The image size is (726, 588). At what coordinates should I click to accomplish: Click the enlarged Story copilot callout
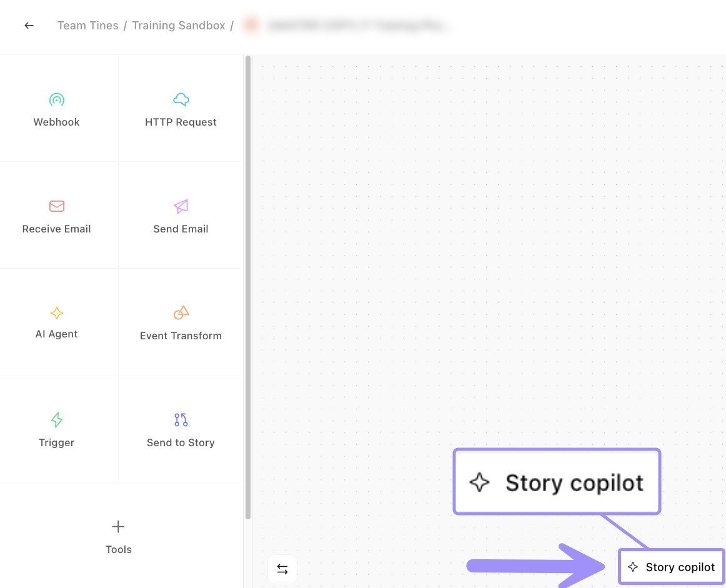(557, 482)
